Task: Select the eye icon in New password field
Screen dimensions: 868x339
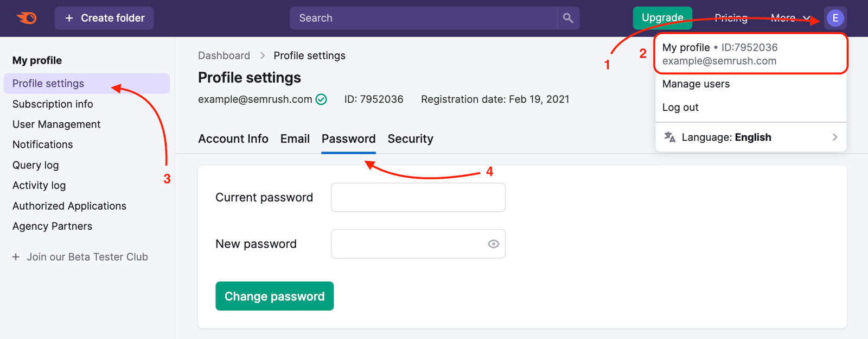Action: (493, 244)
